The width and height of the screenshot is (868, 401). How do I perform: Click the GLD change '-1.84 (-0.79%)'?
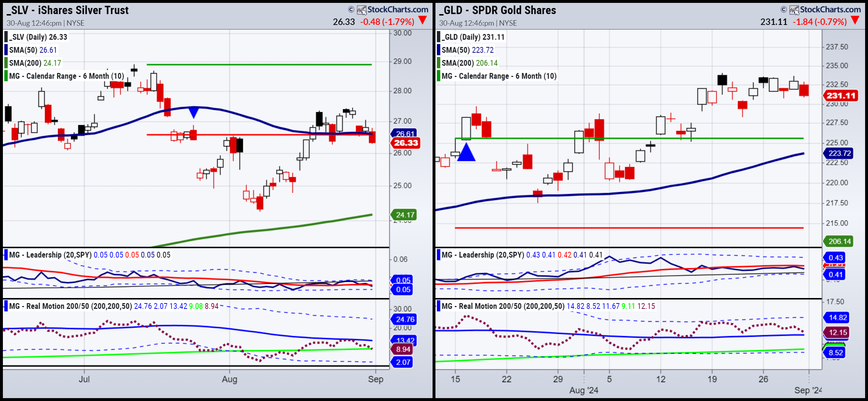pyautogui.click(x=820, y=22)
